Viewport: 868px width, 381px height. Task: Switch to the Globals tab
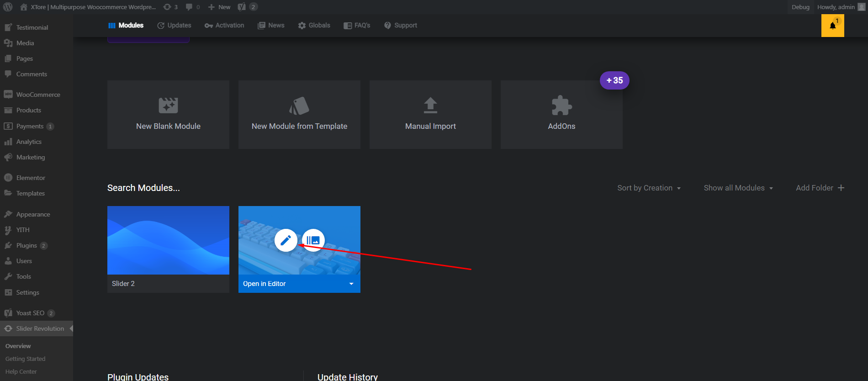click(314, 26)
